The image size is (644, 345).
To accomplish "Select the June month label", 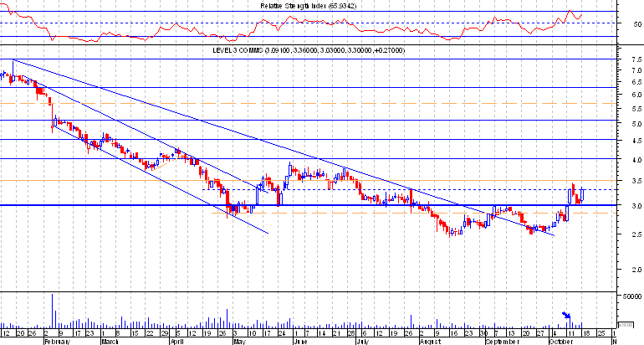I will pyautogui.click(x=299, y=342).
